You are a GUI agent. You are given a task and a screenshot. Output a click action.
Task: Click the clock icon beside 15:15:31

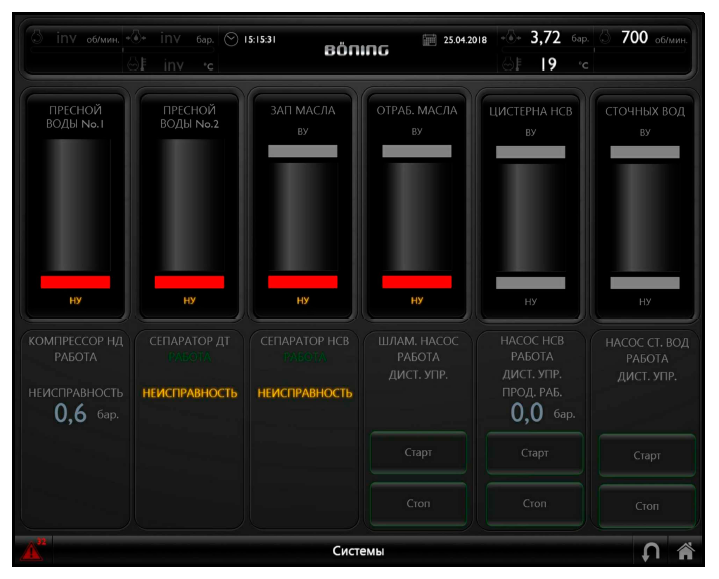click(231, 39)
